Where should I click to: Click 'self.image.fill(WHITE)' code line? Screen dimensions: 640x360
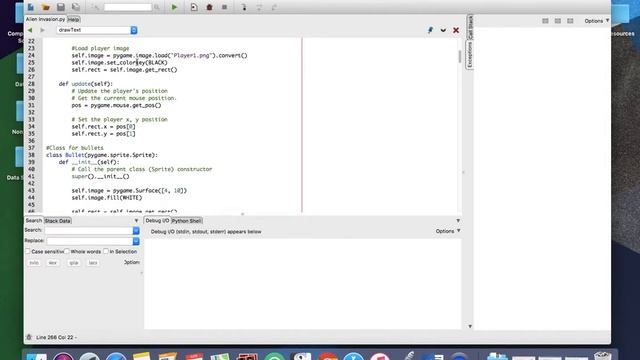tap(107, 198)
